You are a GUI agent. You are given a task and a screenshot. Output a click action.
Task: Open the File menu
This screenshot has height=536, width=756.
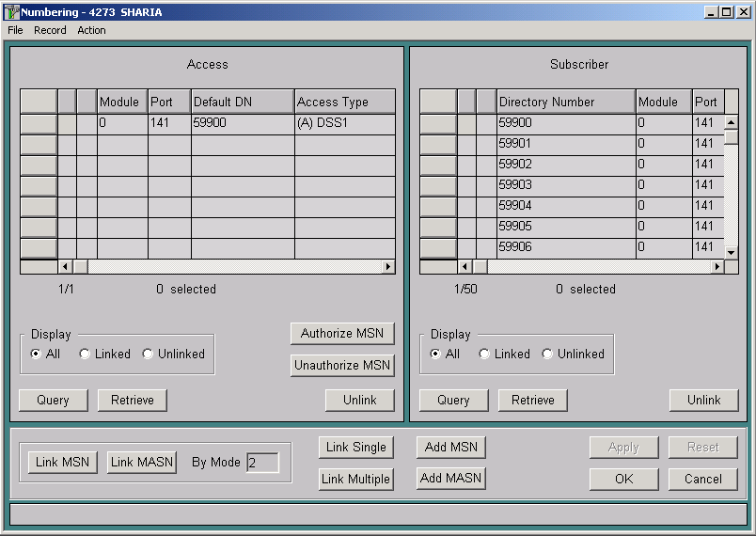(15, 30)
